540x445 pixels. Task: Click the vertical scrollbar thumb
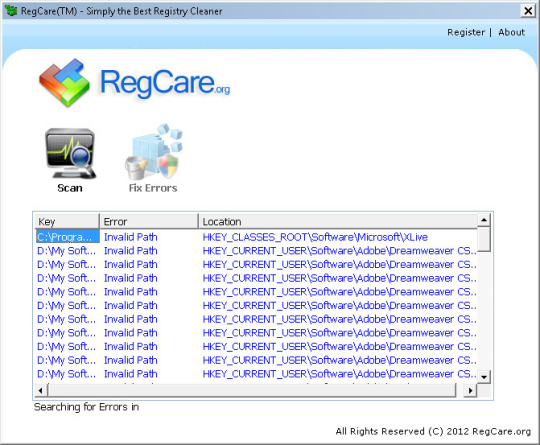click(484, 239)
